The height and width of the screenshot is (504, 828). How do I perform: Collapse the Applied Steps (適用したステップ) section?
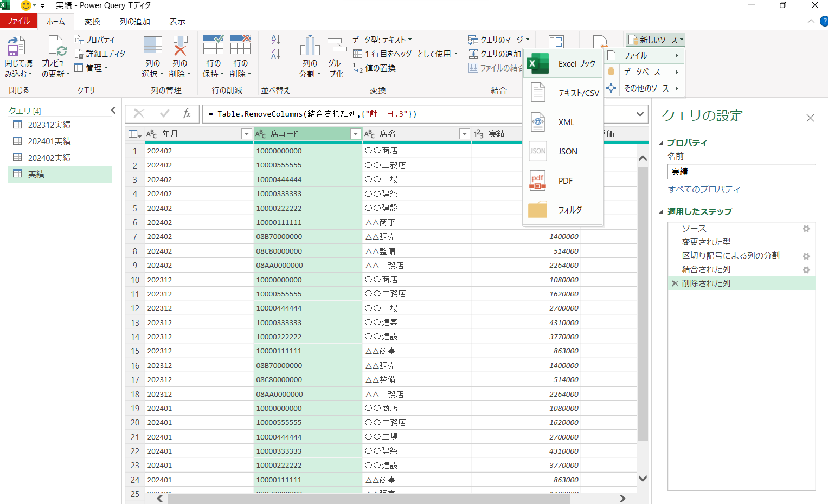(x=661, y=212)
